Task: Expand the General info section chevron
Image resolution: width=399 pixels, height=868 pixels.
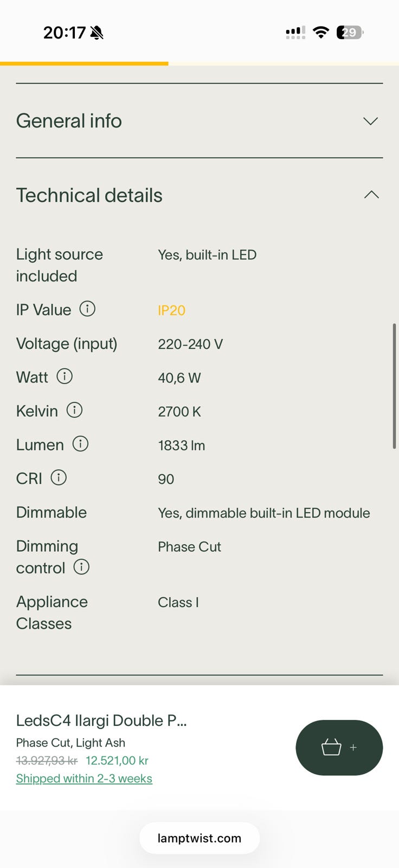Action: (370, 121)
